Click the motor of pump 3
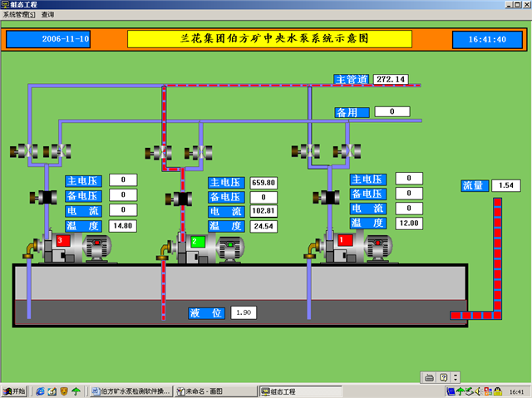The image size is (532, 398). coord(97,248)
